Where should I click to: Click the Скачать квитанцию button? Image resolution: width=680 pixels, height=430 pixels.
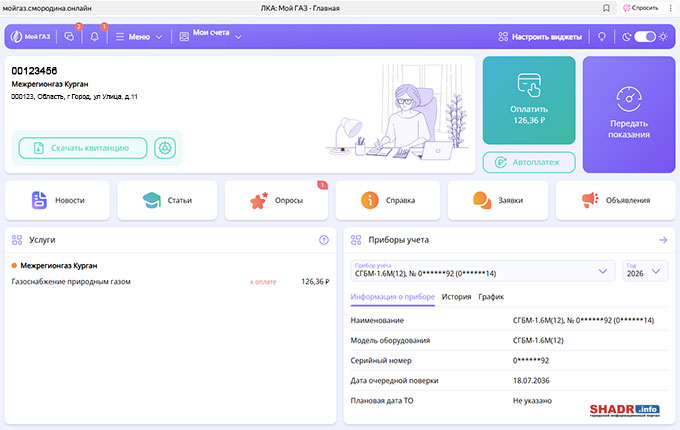[x=82, y=148]
